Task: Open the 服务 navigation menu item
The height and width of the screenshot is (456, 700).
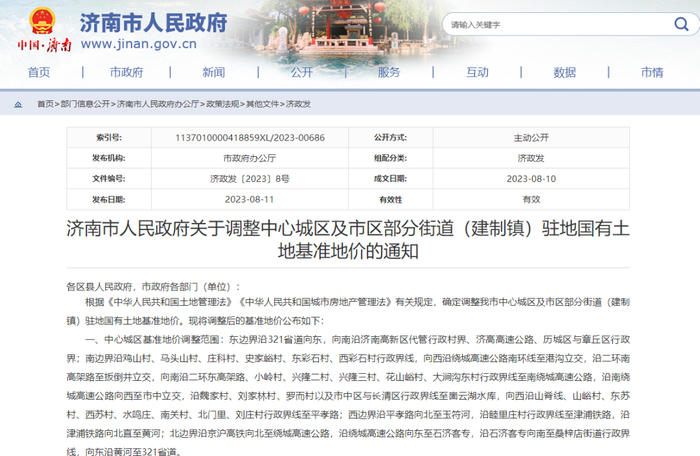Action: (x=389, y=72)
